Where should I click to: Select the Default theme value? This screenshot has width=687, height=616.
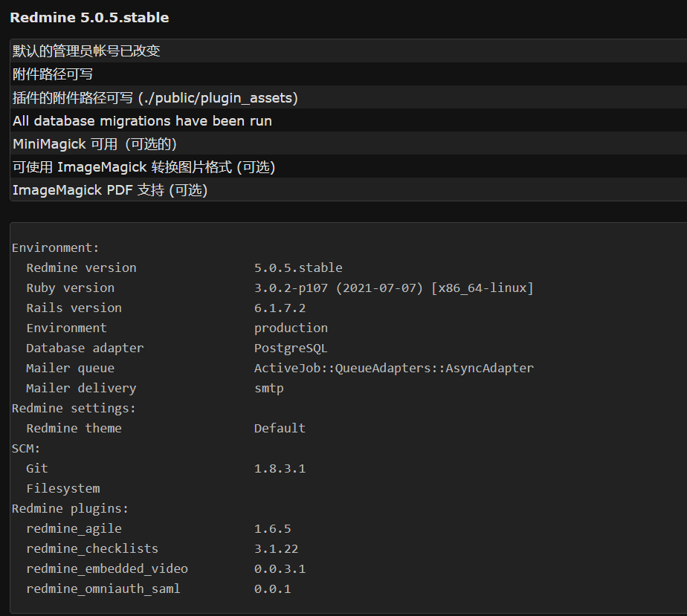coord(280,428)
